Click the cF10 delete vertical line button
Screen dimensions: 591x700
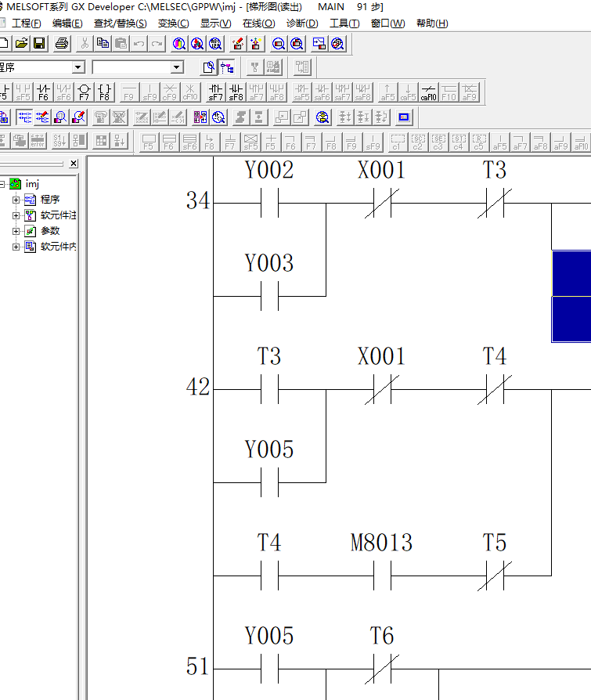click(190, 92)
